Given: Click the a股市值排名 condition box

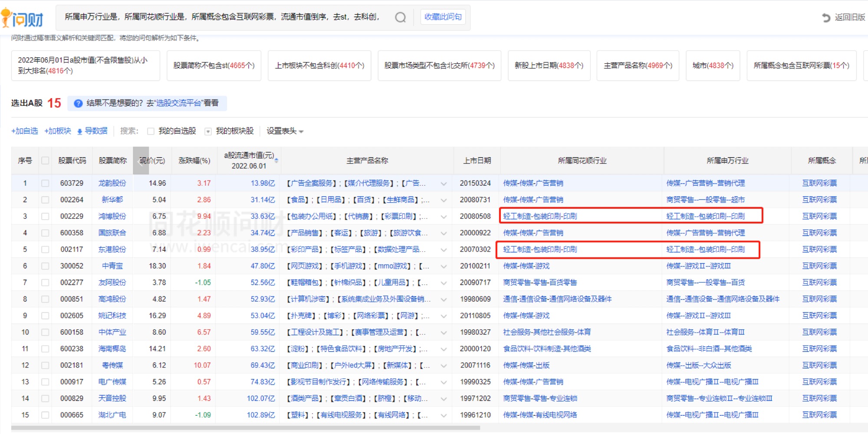Looking at the screenshot, I should click(x=85, y=66).
